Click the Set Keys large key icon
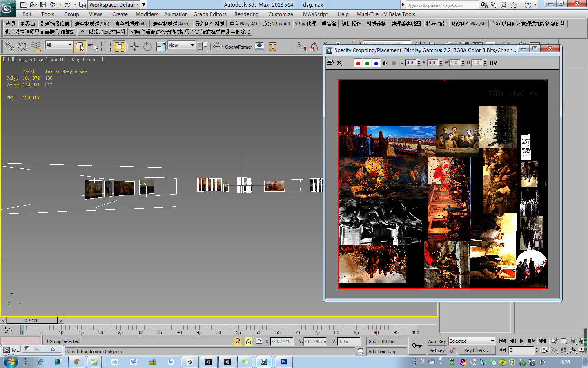 pos(417,346)
